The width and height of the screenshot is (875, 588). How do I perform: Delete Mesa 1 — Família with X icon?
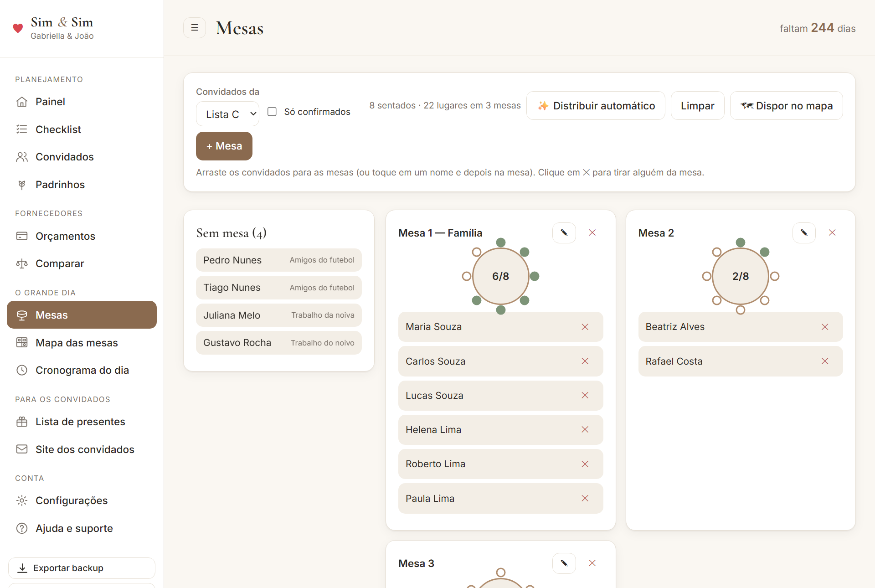[x=592, y=233]
